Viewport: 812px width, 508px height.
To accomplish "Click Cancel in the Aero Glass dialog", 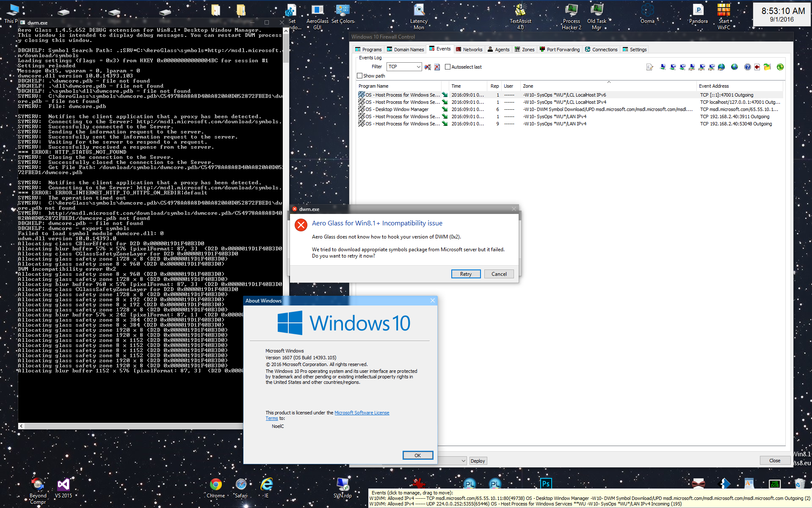I will (x=499, y=274).
